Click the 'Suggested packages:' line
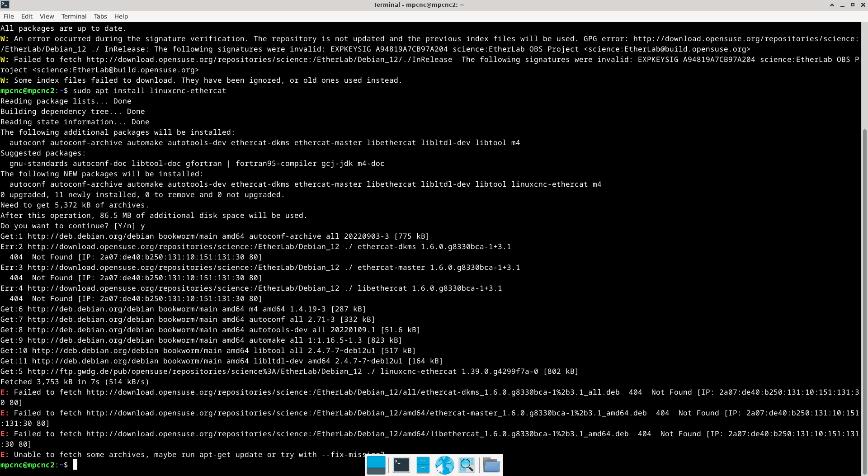868x476 pixels. pos(43,153)
